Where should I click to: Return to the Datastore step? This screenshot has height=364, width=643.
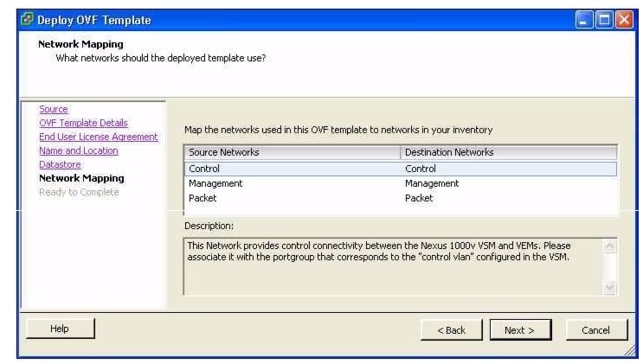point(60,164)
